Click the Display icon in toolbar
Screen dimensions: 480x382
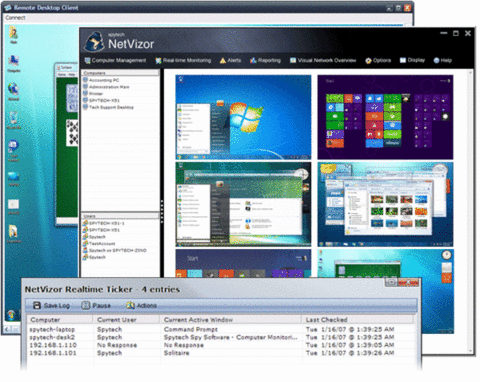click(403, 60)
